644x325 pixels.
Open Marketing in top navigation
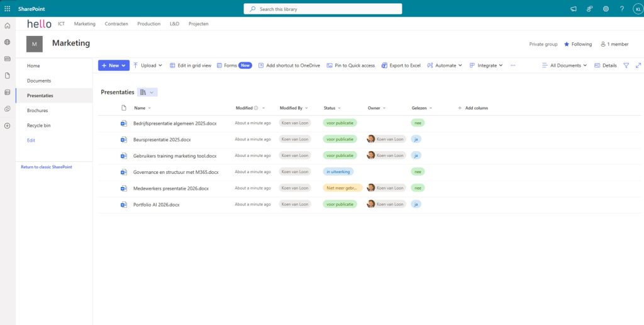[x=85, y=24]
